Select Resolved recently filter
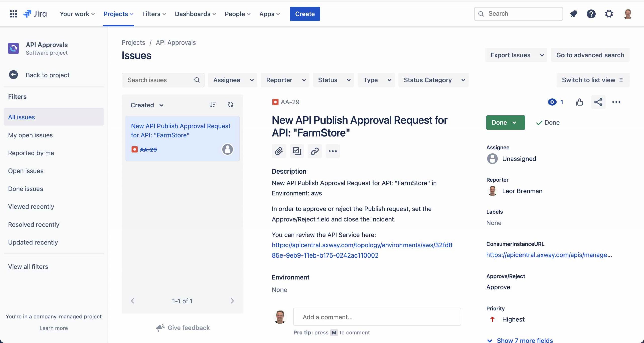This screenshot has width=644, height=343. point(54,224)
